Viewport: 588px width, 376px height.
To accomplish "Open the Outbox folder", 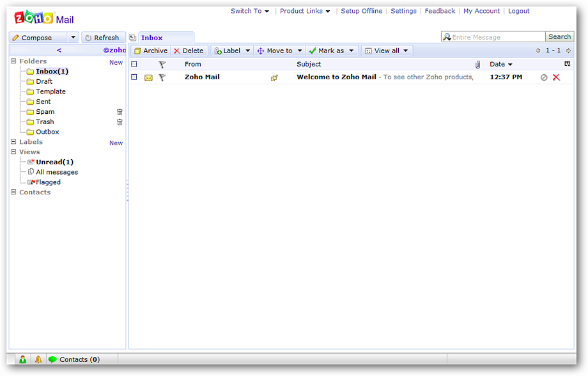I will 47,132.
